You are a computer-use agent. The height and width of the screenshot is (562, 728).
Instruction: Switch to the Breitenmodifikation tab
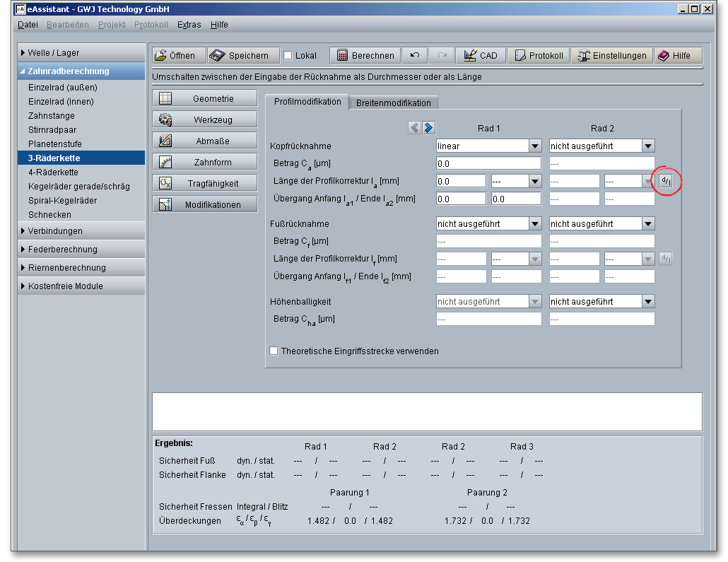pyautogui.click(x=393, y=103)
